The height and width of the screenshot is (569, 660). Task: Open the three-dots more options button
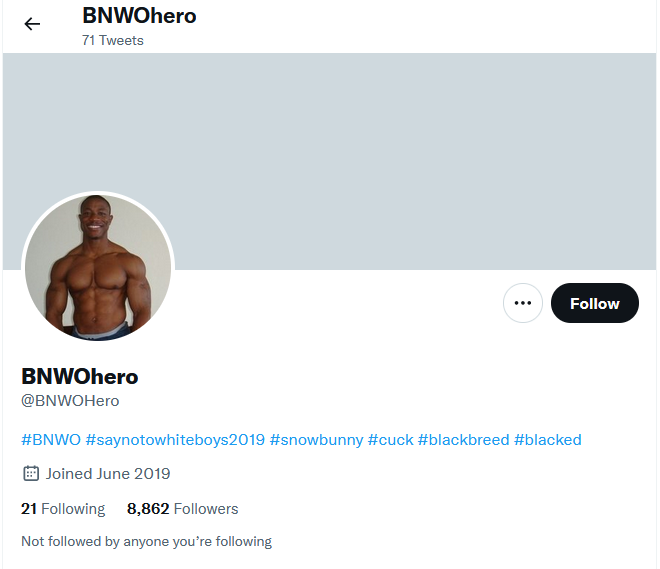[523, 303]
